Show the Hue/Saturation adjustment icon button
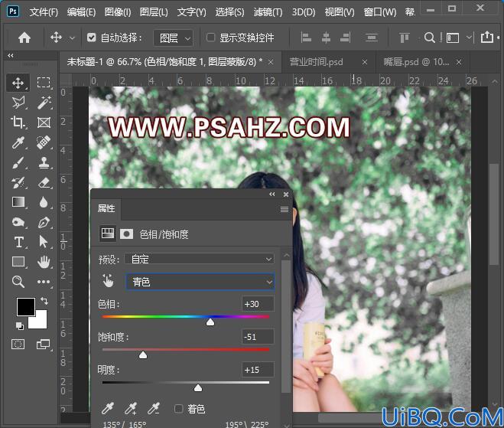Screen dimensions: 504x428 (108, 234)
